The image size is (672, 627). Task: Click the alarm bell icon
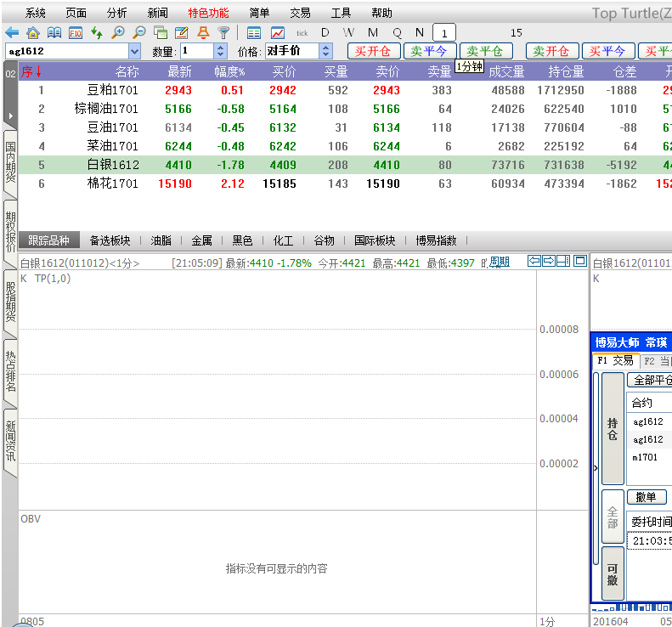tap(202, 32)
